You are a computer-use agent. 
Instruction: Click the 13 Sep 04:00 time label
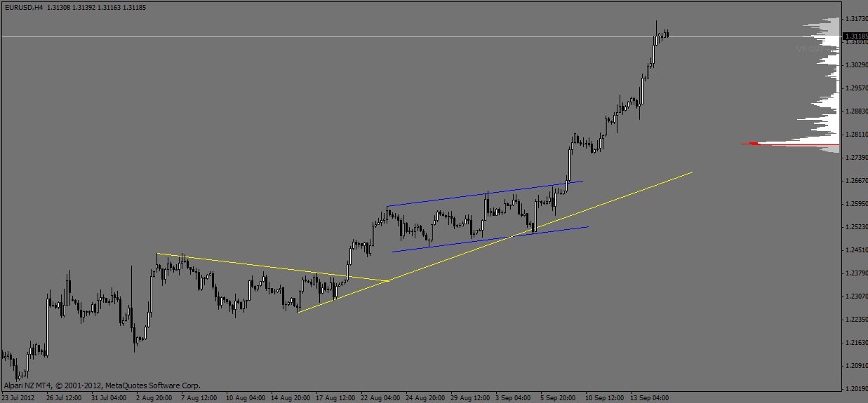(650, 397)
